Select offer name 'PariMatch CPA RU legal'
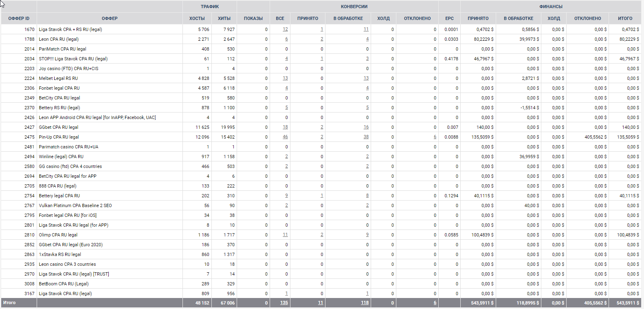 pos(62,49)
